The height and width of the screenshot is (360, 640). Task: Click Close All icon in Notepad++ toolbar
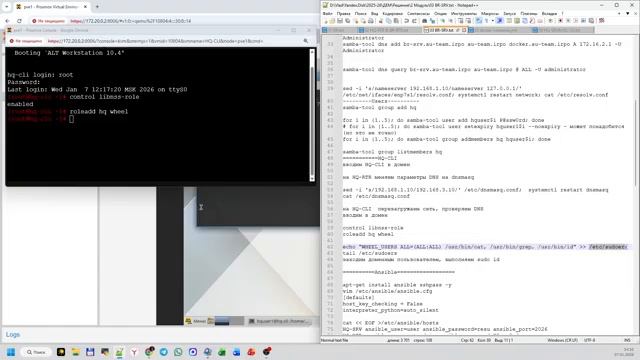pyautogui.click(x=364, y=20)
